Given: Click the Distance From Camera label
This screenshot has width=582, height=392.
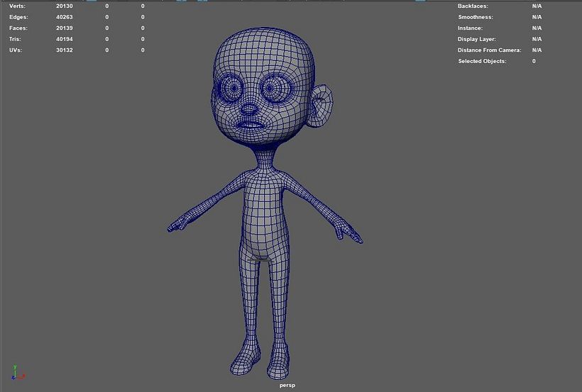Looking at the screenshot, I should (x=489, y=50).
